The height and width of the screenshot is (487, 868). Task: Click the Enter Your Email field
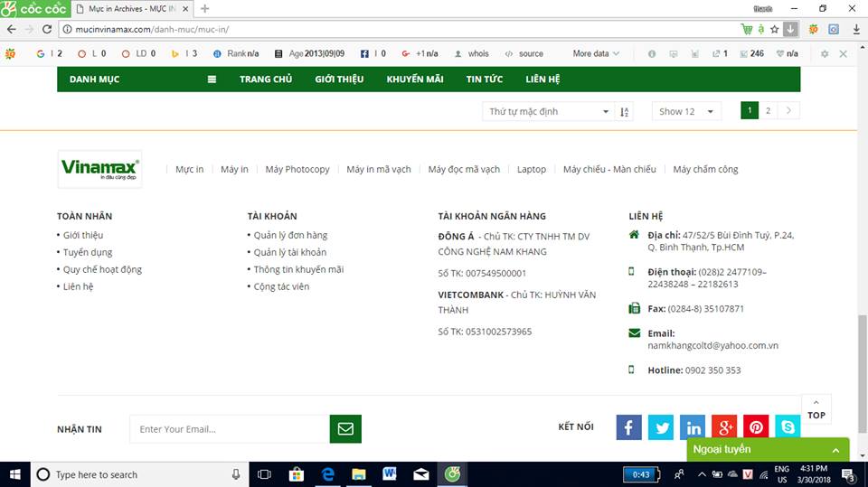pos(229,429)
